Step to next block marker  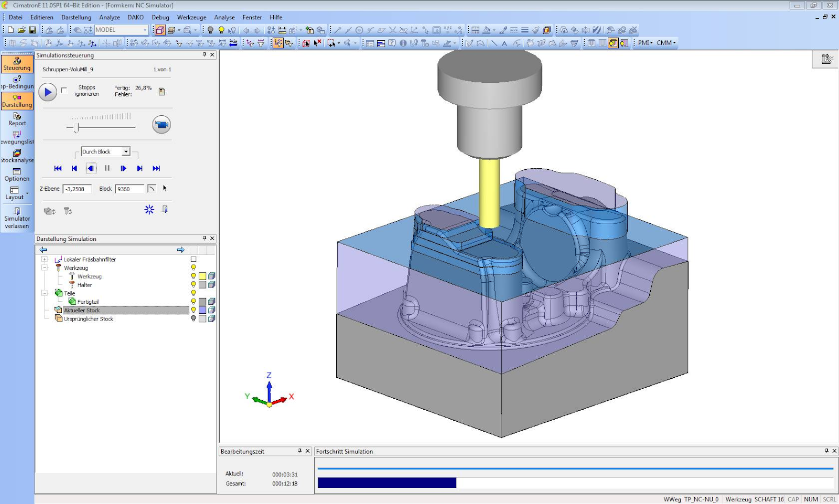point(139,168)
